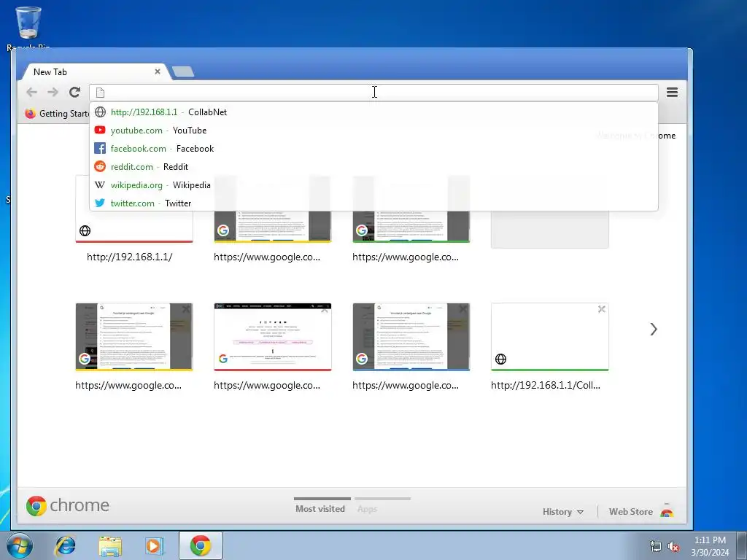The image size is (747, 560).
Task: Click the globe favicon beside 192.168.1.1 suggestion
Action: (100, 112)
